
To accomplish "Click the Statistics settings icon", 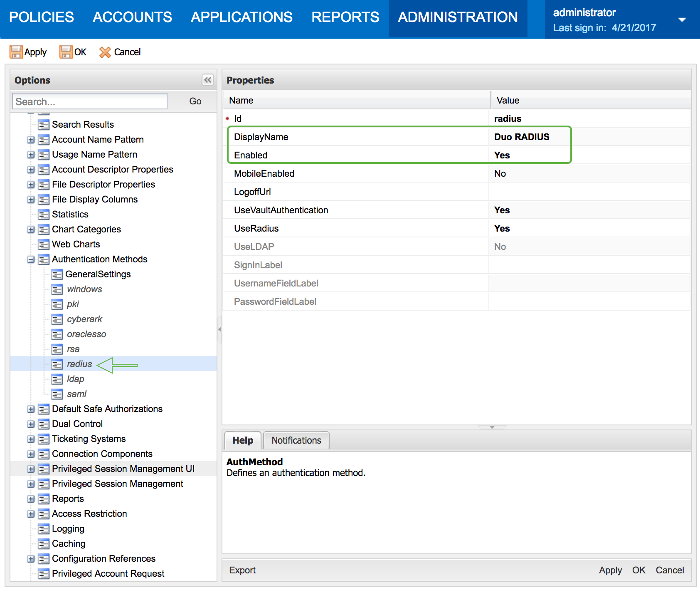I will coord(44,214).
